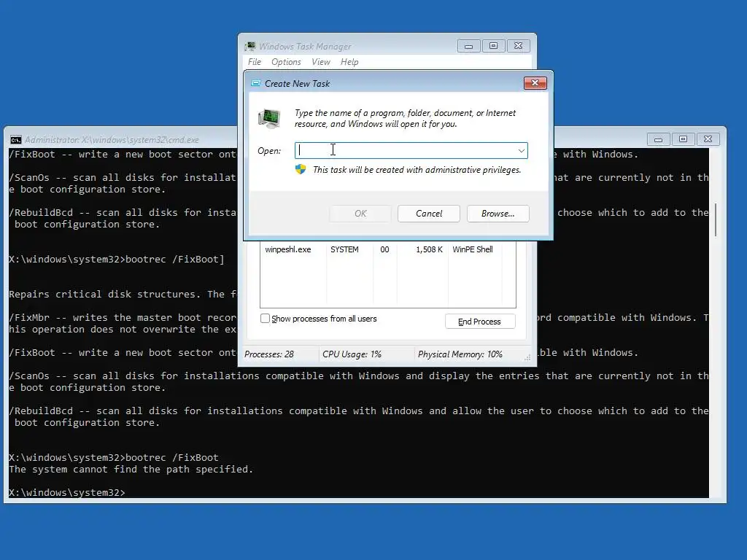
Task: Open the Help menu in Task Manager
Action: [x=349, y=62]
